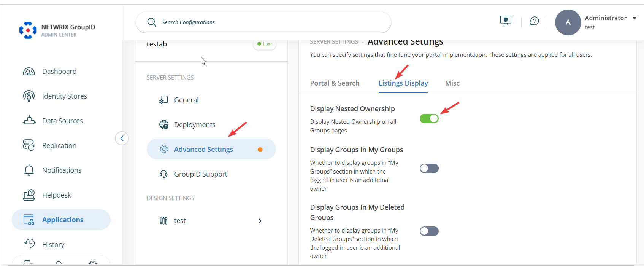Click the Administrator username text
The height and width of the screenshot is (266, 644).
pos(606,18)
